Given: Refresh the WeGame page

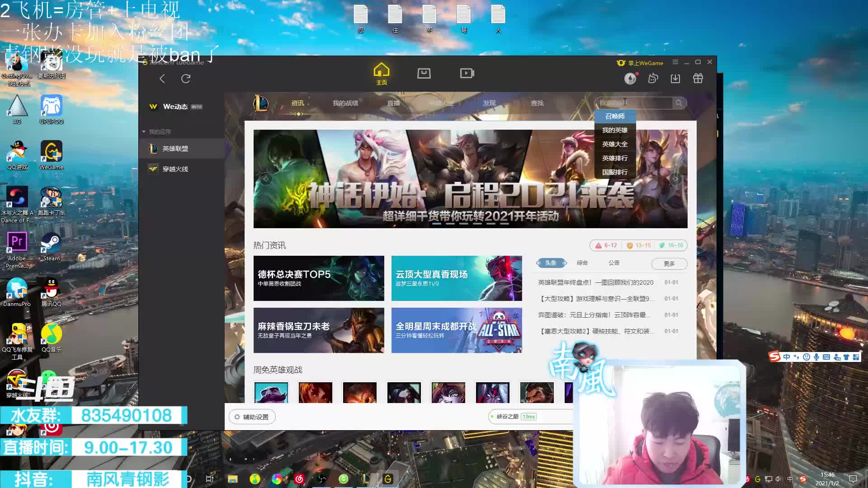Looking at the screenshot, I should [x=186, y=79].
